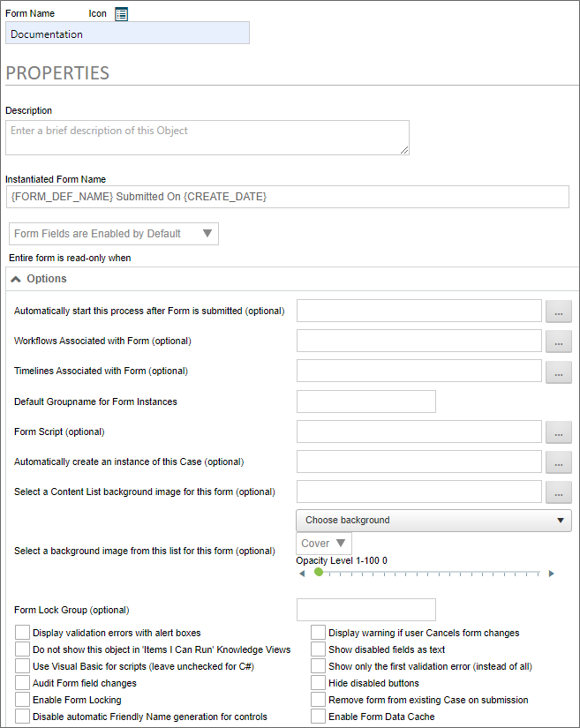
Task: Click the Opacity Level slider handle
Action: tap(319, 572)
